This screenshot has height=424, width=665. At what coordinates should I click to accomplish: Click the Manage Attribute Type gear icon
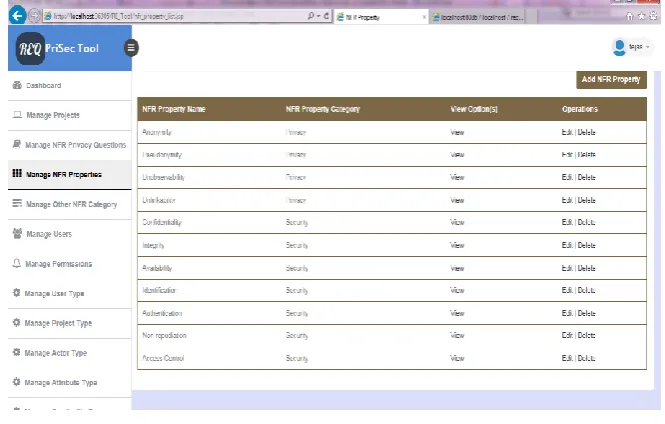pos(17,382)
